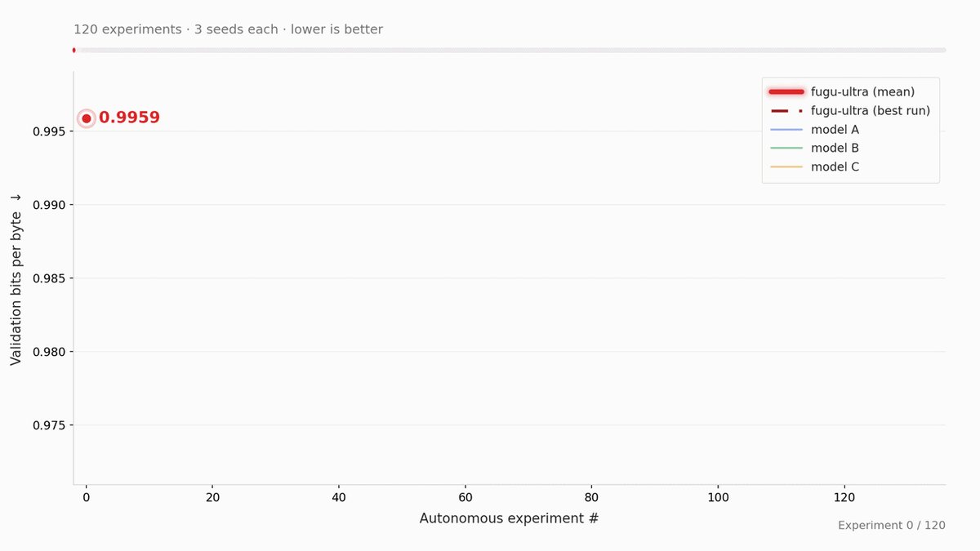Click the 60 x-axis tick label
The width and height of the screenshot is (980, 551).
point(465,496)
